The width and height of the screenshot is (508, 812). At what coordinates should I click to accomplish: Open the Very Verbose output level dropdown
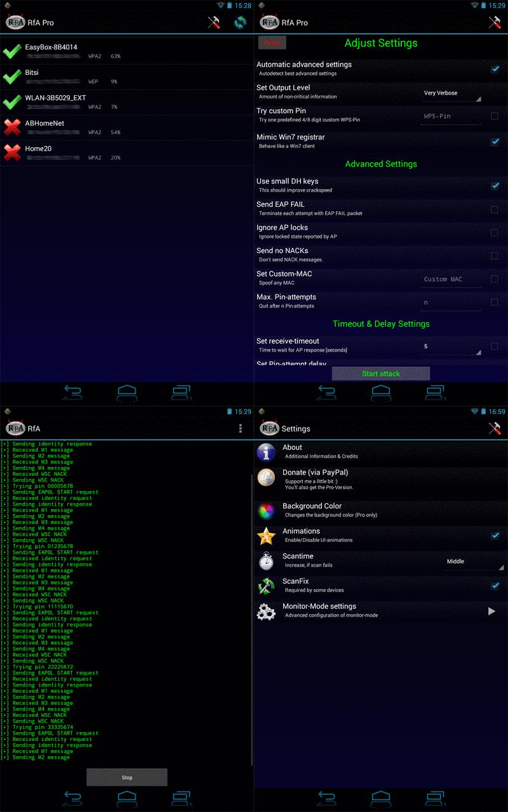pos(451,93)
